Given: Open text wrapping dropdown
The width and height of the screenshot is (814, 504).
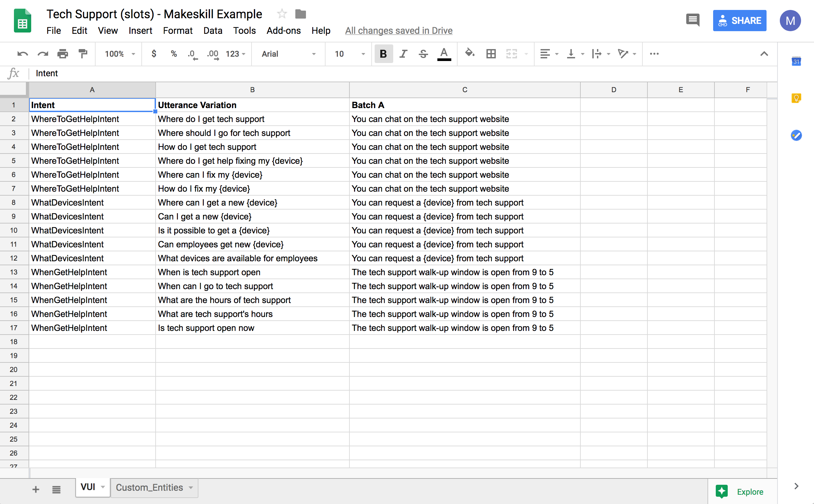Looking at the screenshot, I should 601,54.
